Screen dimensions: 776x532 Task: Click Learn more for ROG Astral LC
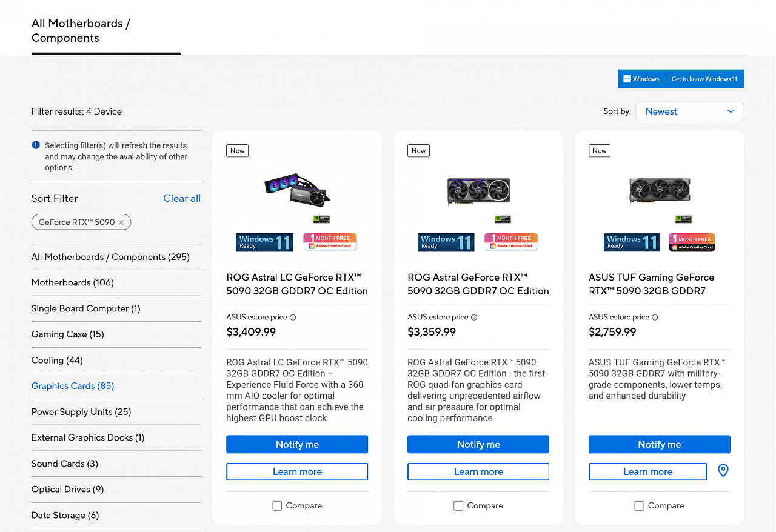tap(297, 471)
